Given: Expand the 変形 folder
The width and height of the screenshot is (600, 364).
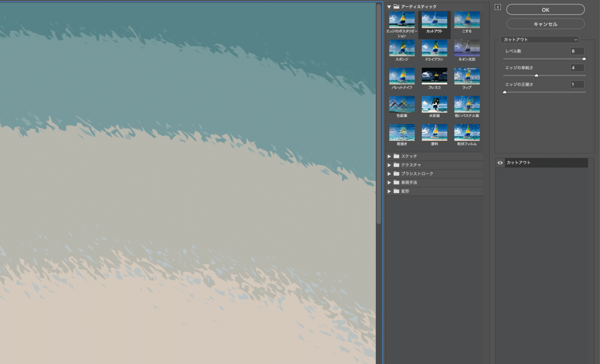Looking at the screenshot, I should tap(389, 191).
